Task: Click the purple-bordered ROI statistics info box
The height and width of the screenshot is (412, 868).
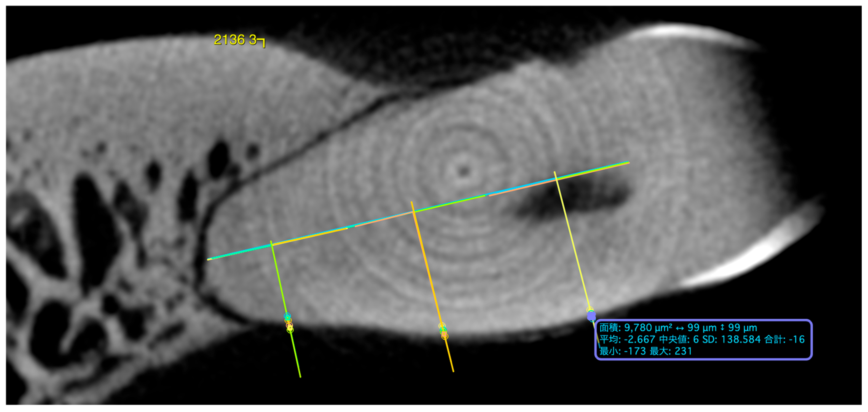Action: point(703,339)
